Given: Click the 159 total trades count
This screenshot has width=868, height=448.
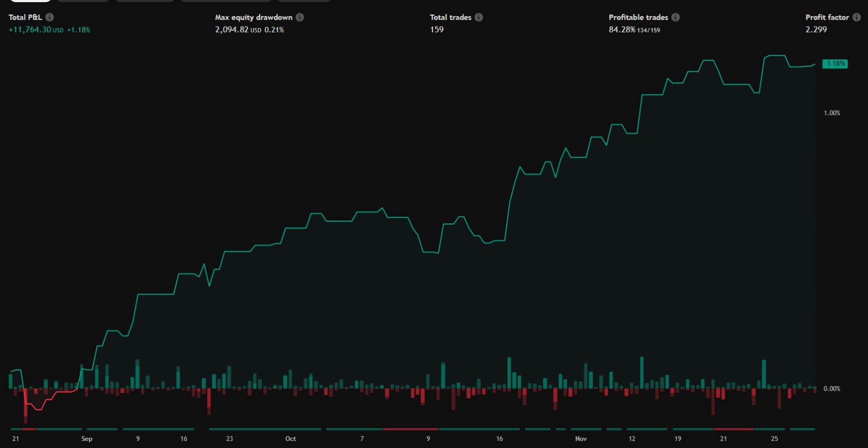Looking at the screenshot, I should [x=437, y=30].
